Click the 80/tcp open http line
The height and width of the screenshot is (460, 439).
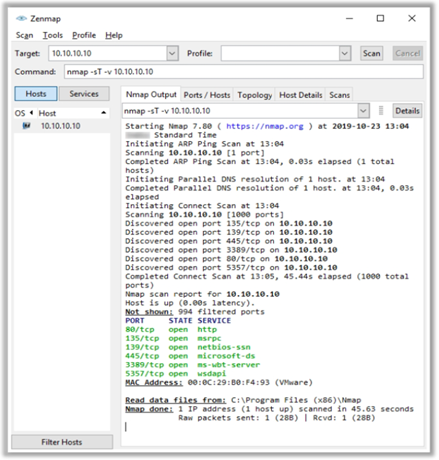click(171, 330)
